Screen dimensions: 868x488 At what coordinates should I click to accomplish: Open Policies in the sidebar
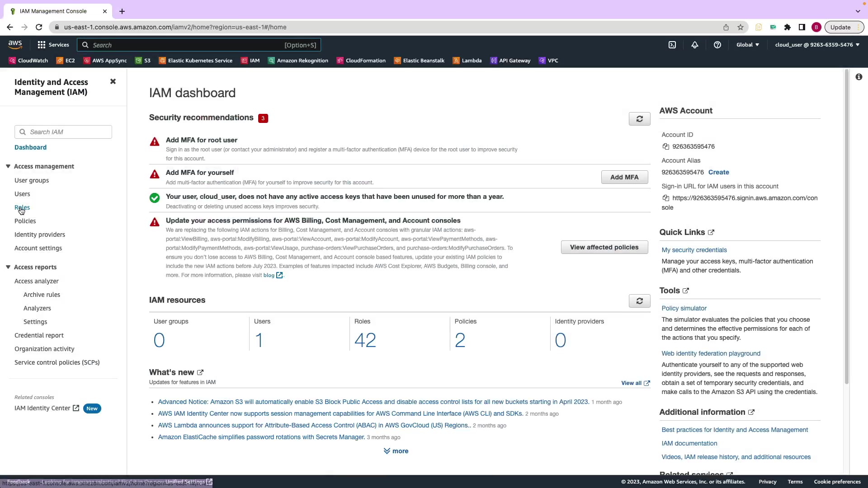coord(25,221)
